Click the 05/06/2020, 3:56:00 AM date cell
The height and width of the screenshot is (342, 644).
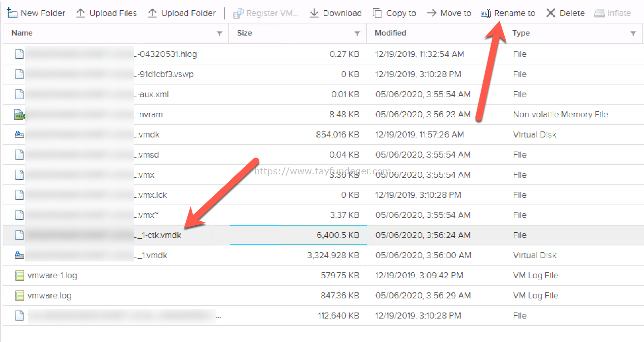click(x=423, y=255)
